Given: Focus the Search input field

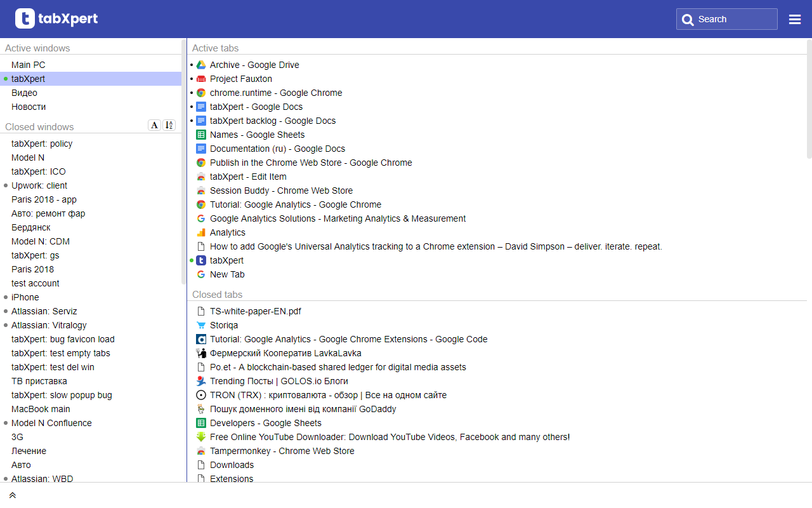Looking at the screenshot, I should point(727,19).
